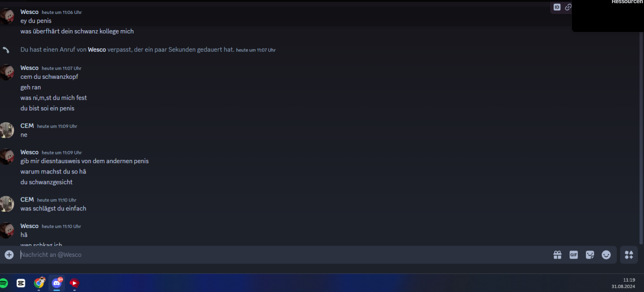
Task: Click CEM's avatar beside 'was schlägst du einfach'
Action: [x=7, y=204]
